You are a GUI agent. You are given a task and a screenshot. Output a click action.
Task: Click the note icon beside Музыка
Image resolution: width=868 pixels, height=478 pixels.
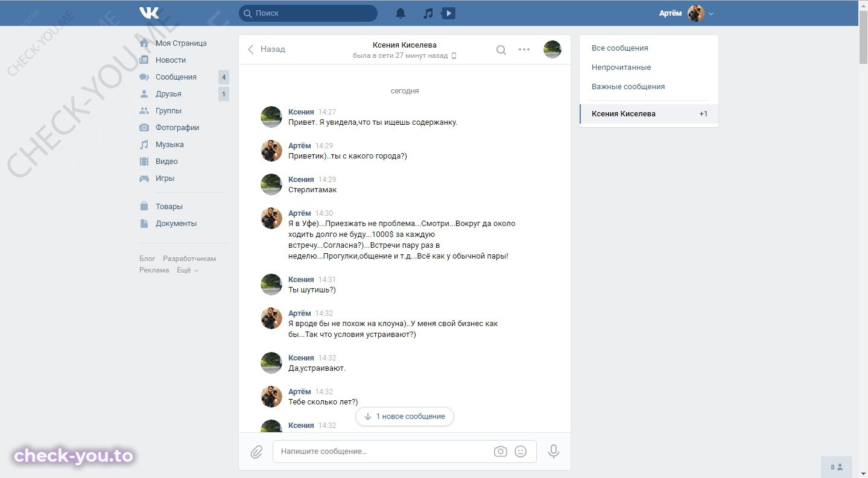[x=144, y=145]
